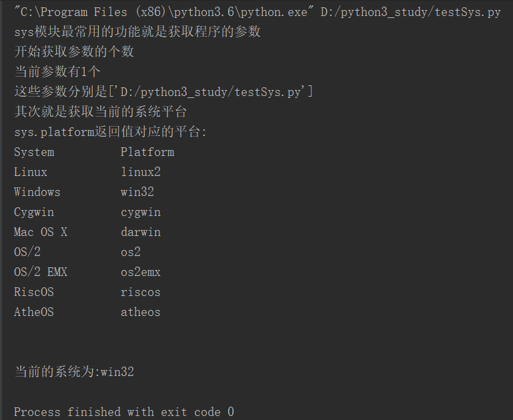Click the 'cygwin' lowercase platform value
Screen dimensions: 513x420
click(141, 212)
